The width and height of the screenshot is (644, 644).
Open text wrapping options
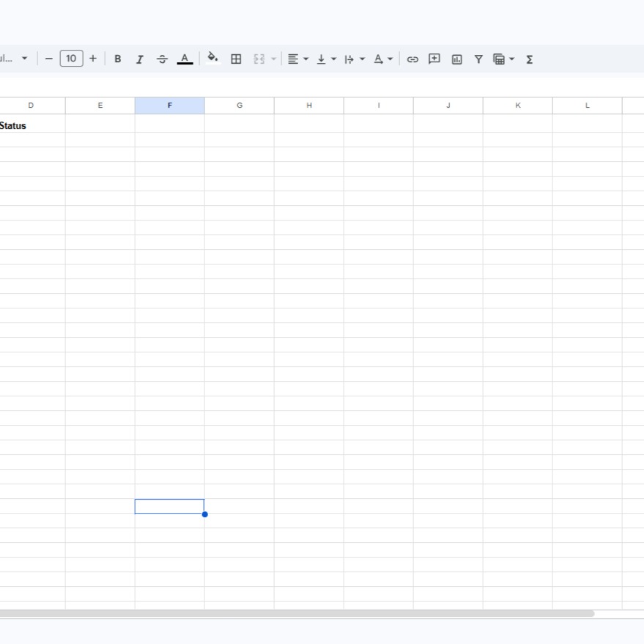tap(349, 59)
